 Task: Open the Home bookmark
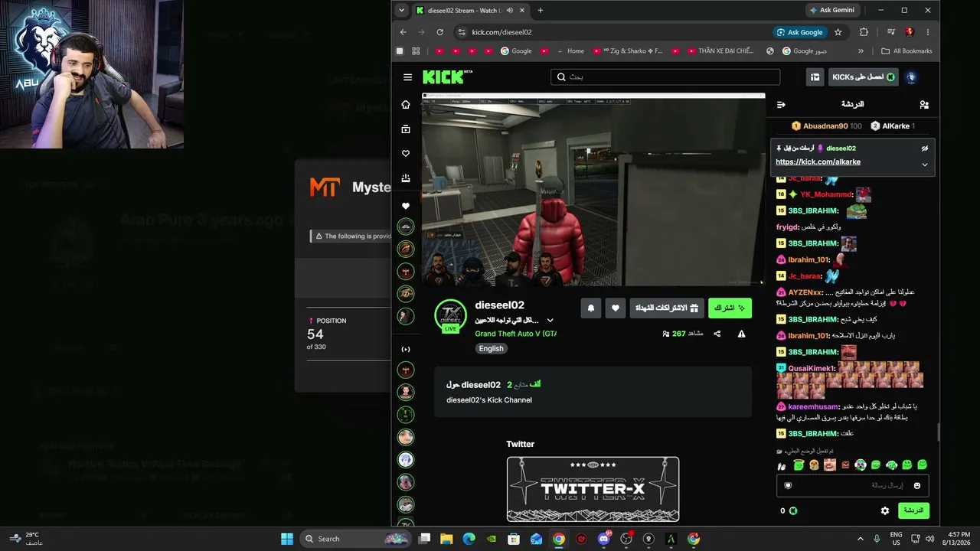[x=570, y=51]
